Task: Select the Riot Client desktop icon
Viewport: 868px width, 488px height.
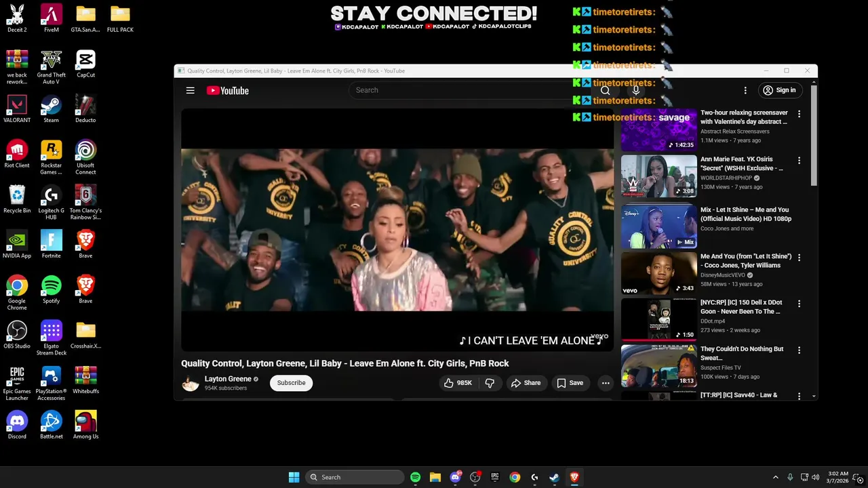Action: pyautogui.click(x=17, y=154)
